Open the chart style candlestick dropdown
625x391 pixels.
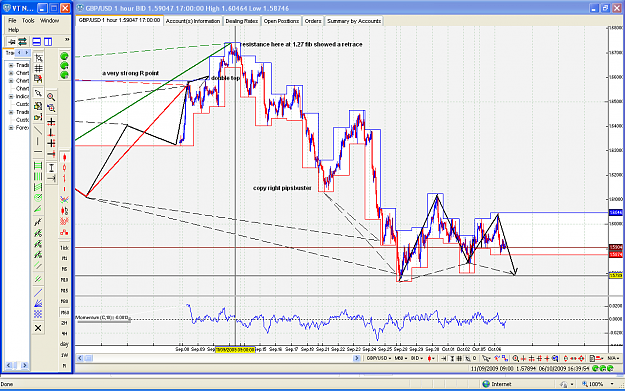(x=431, y=358)
